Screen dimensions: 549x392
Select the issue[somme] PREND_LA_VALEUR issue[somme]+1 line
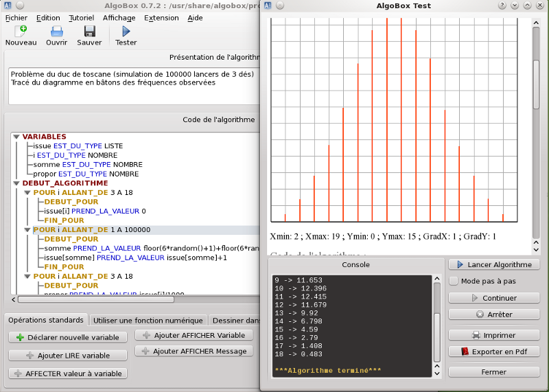click(x=135, y=258)
